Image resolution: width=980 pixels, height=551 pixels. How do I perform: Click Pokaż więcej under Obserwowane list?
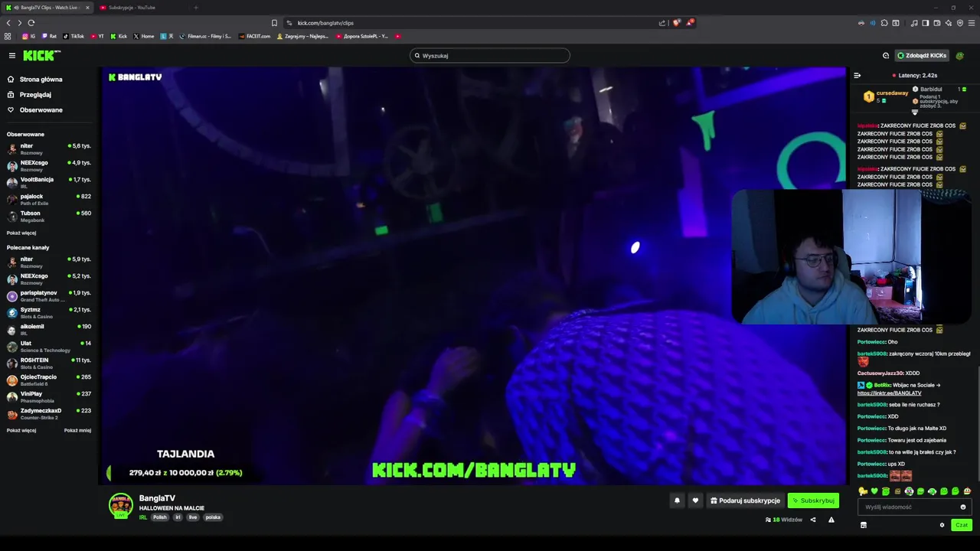click(x=21, y=233)
